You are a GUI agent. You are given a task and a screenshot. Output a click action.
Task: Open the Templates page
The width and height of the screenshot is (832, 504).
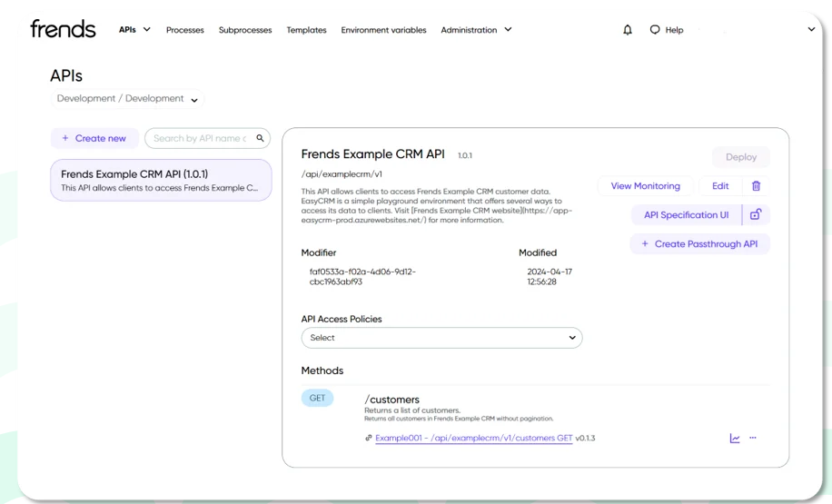point(306,30)
